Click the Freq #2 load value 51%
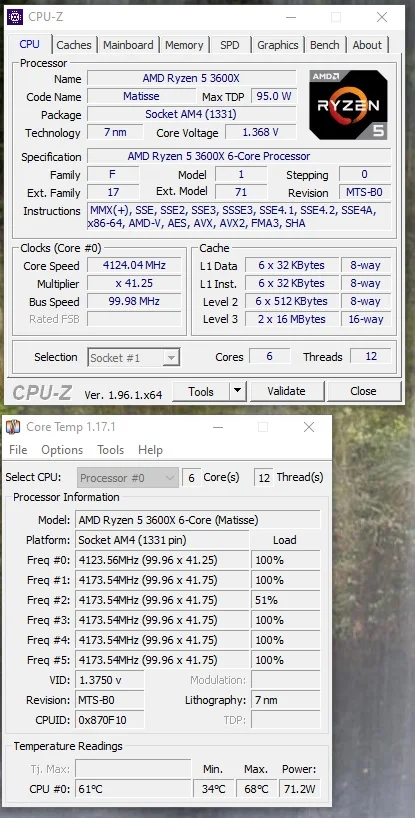This screenshot has height=818, width=415. (x=286, y=600)
